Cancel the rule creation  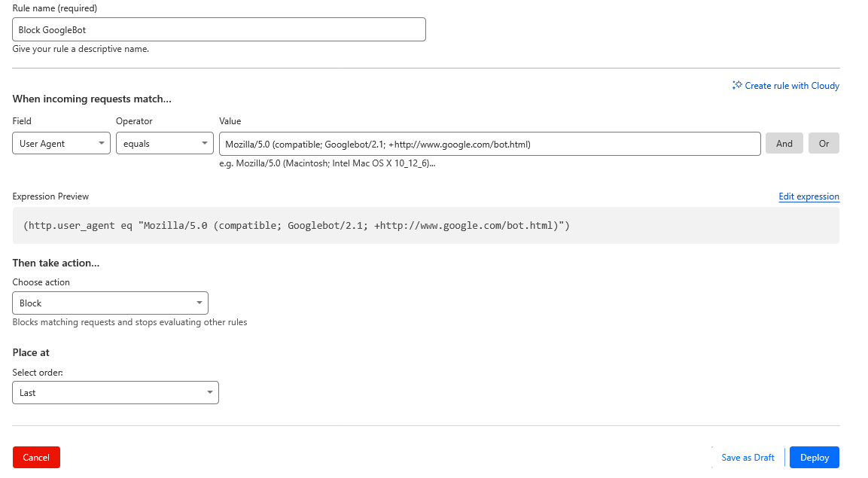pyautogui.click(x=36, y=457)
